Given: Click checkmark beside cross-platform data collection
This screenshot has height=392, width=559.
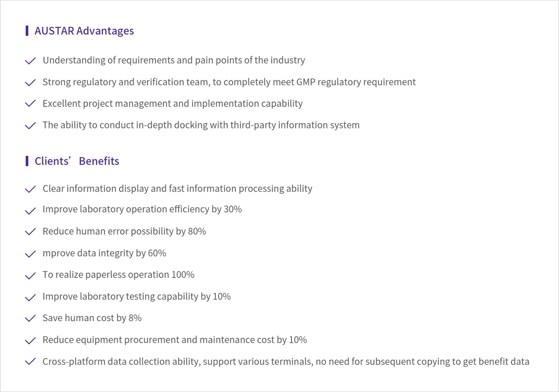Looking at the screenshot, I should pyautogui.click(x=30, y=362).
